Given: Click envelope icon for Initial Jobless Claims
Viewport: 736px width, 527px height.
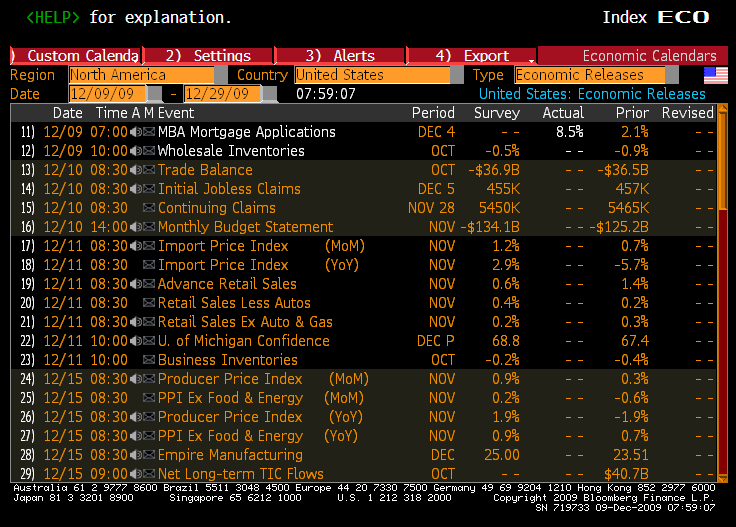Looking at the screenshot, I should (x=149, y=189).
